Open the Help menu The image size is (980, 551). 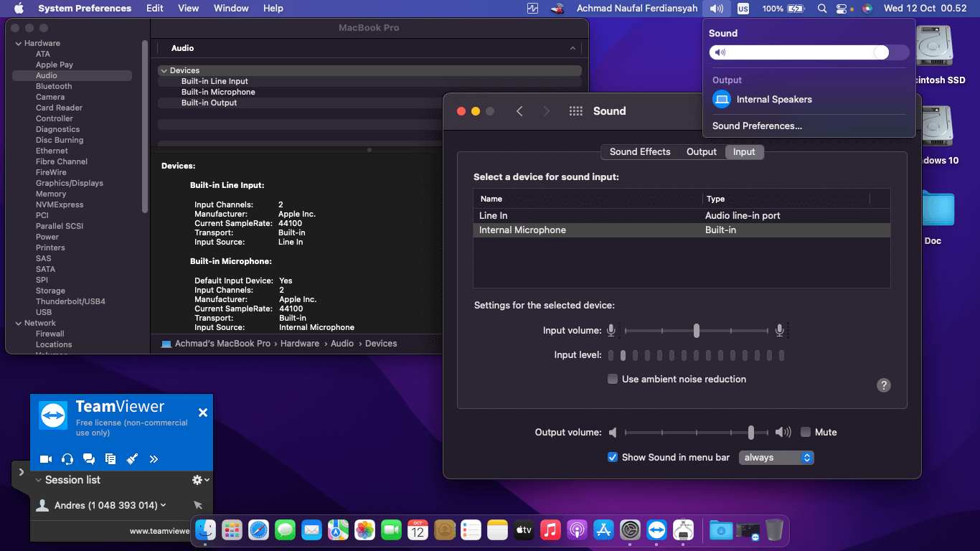[273, 9]
